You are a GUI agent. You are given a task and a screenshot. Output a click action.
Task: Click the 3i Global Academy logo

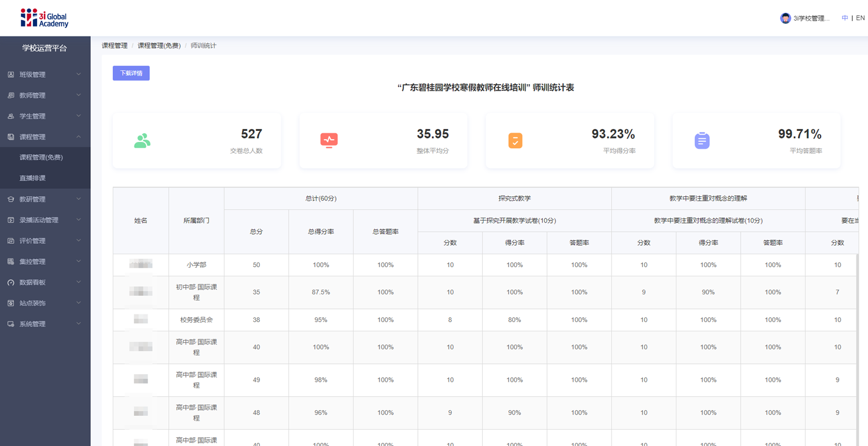[45, 18]
